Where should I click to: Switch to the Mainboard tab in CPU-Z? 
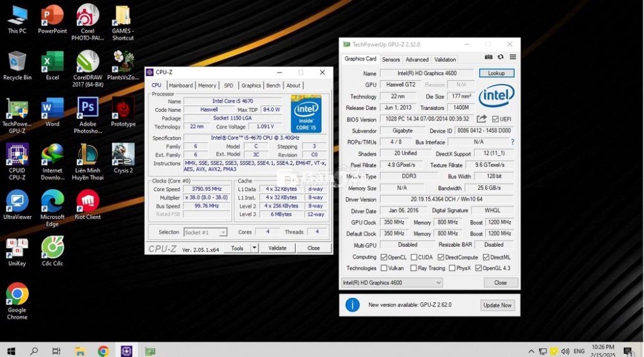[x=181, y=86]
